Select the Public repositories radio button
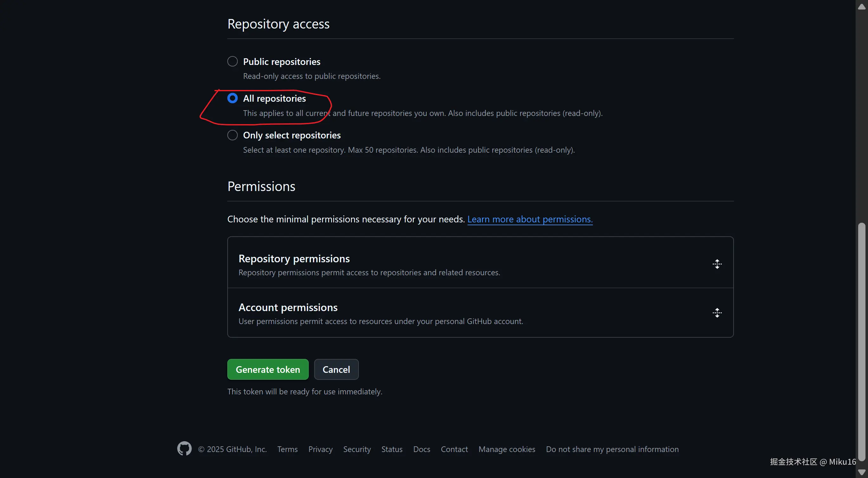Screen dimensions: 868x478 (x=232, y=61)
